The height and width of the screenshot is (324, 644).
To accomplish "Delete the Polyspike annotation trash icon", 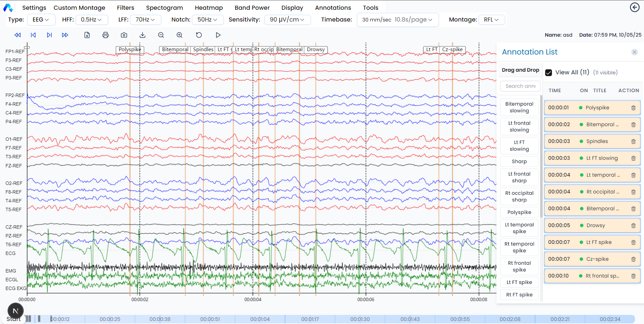I will click(x=633, y=108).
